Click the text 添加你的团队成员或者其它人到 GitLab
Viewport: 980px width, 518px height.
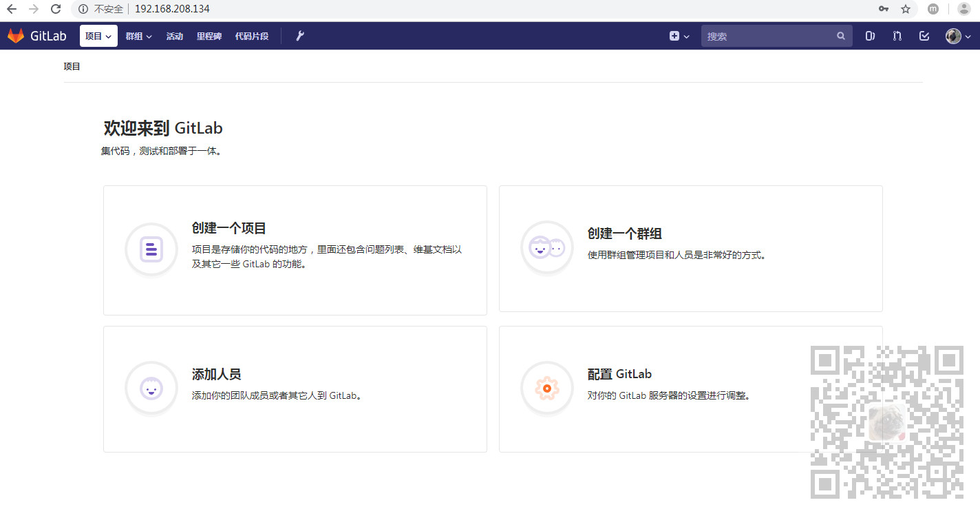pos(277,395)
